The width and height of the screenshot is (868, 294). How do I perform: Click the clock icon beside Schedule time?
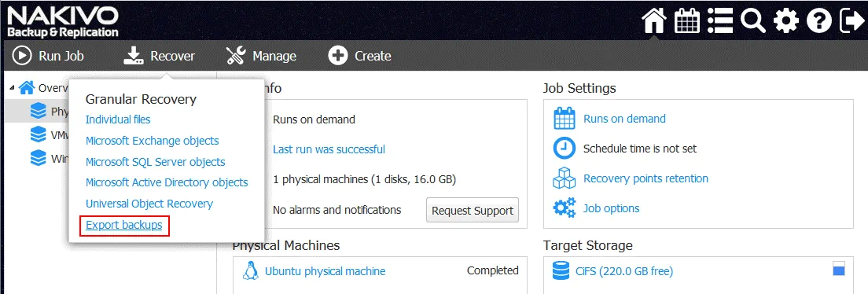pos(565,149)
